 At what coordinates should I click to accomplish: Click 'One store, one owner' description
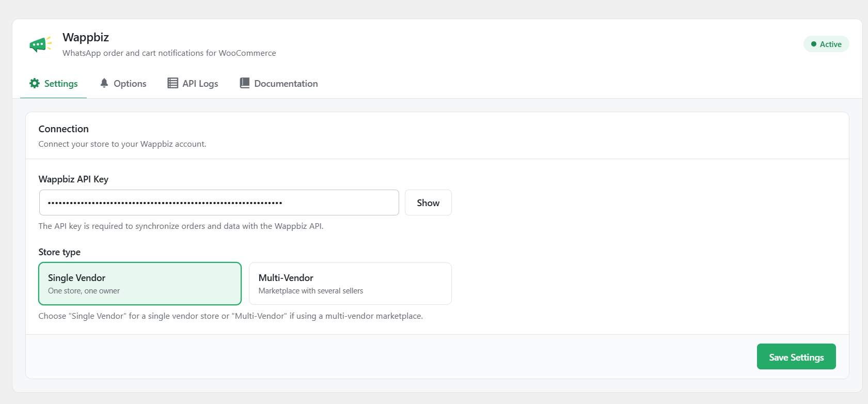pyautogui.click(x=84, y=291)
